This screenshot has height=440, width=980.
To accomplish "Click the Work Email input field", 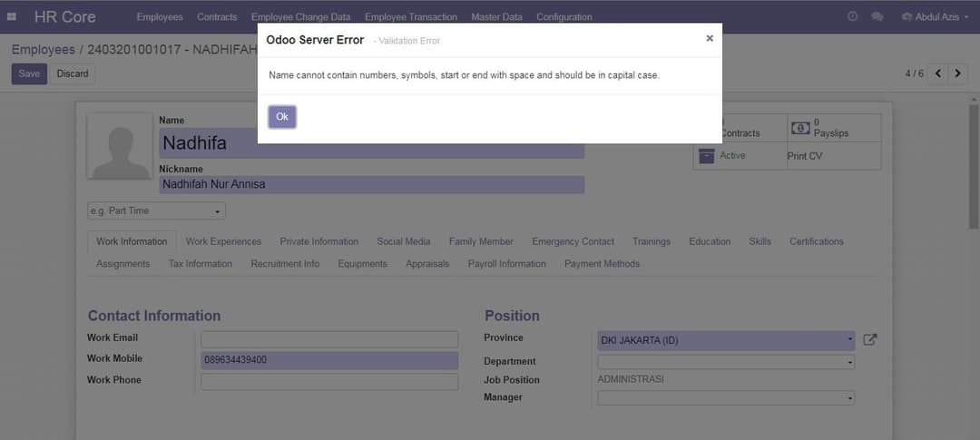I will (329, 339).
